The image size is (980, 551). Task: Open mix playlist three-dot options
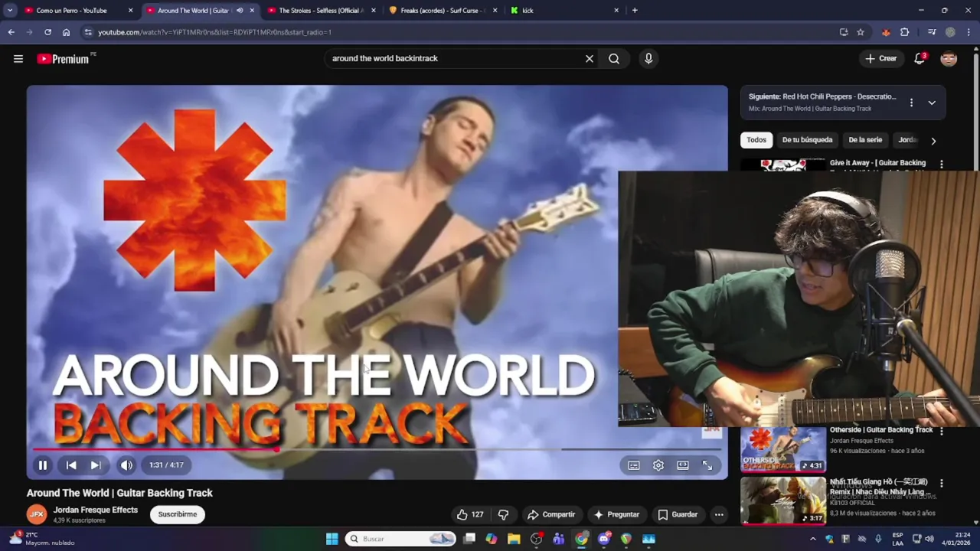[x=911, y=103]
